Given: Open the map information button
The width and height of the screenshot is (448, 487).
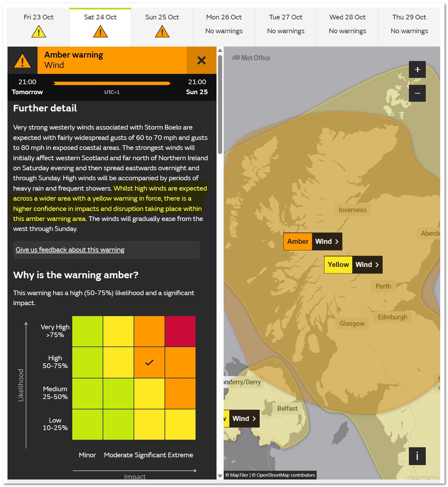Looking at the screenshot, I should click(x=417, y=456).
